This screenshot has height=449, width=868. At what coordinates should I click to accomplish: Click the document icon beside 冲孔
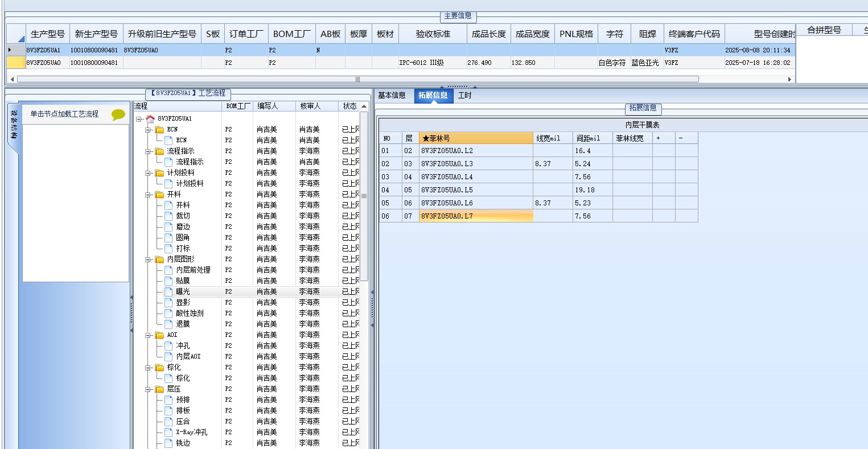click(x=168, y=345)
